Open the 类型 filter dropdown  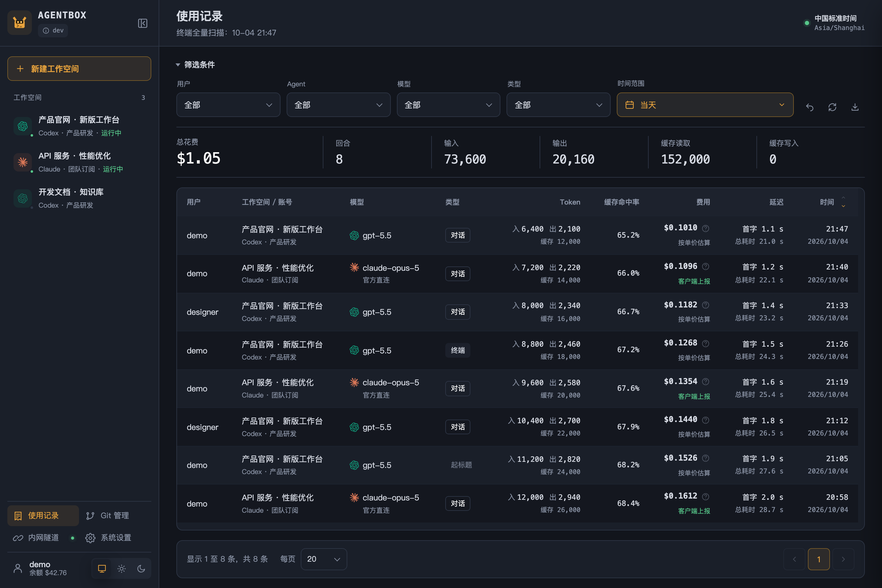pos(558,105)
